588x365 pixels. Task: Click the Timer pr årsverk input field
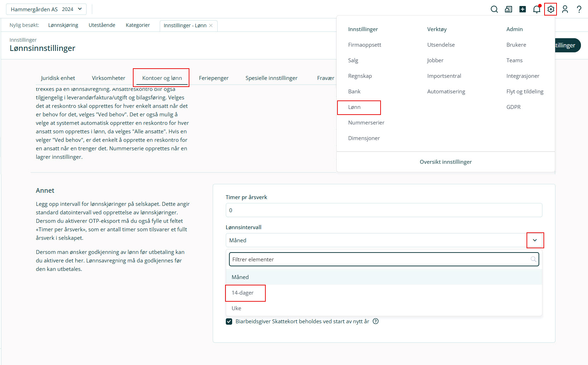coord(384,210)
